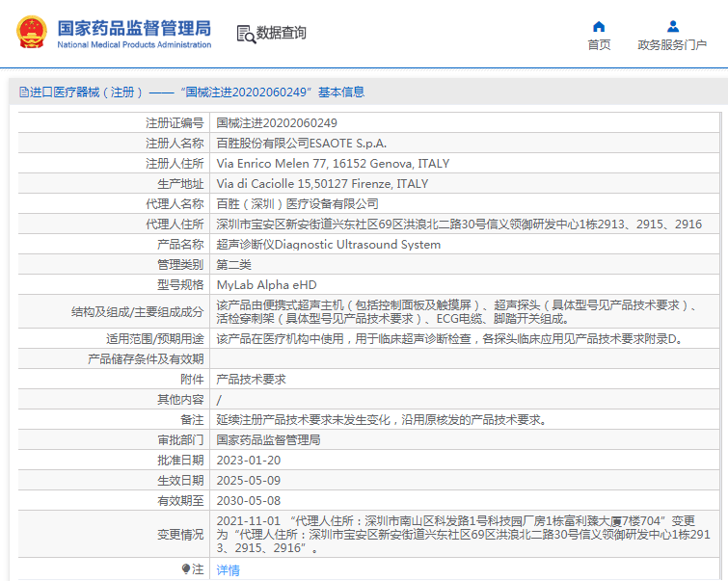This screenshot has height=581, width=728.
Task: Select production address Via di Caciolle Firenze
Action: (322, 184)
